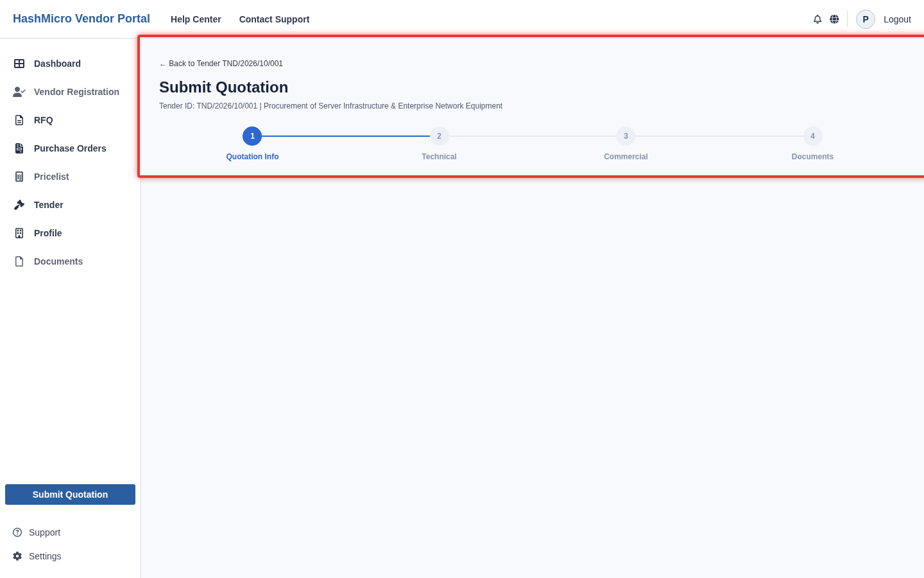
Task: Click the Purchase Orders file icon
Action: [19, 148]
